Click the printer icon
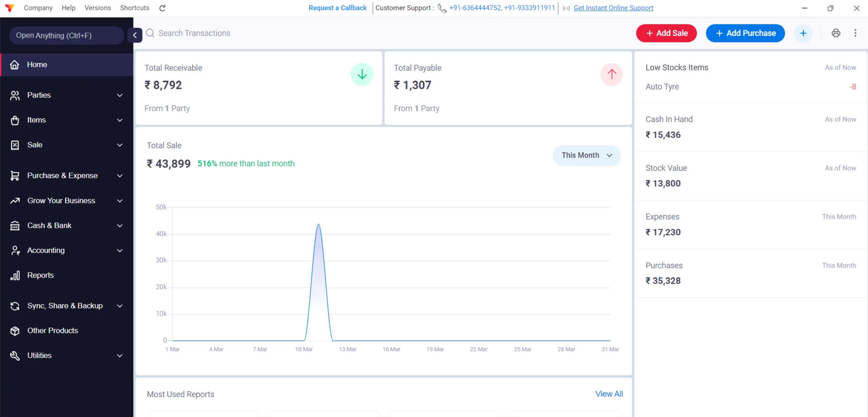Image resolution: width=868 pixels, height=417 pixels. [836, 33]
